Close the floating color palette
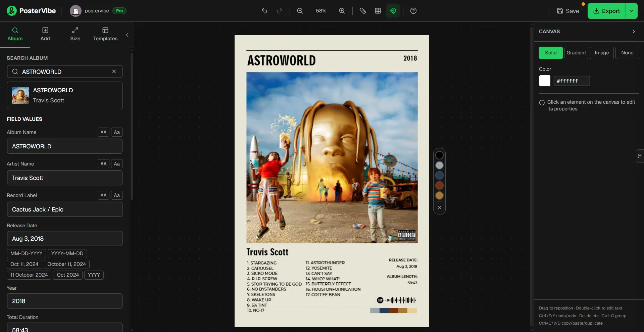 [439, 208]
